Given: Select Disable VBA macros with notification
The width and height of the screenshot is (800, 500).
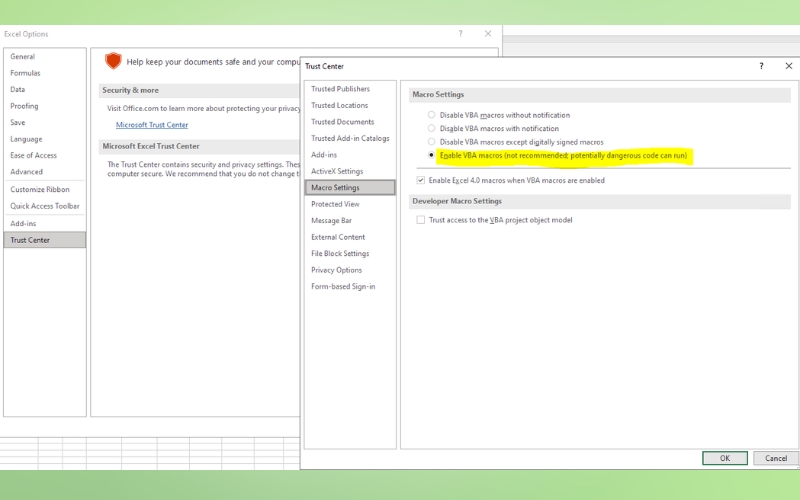Looking at the screenshot, I should [432, 128].
